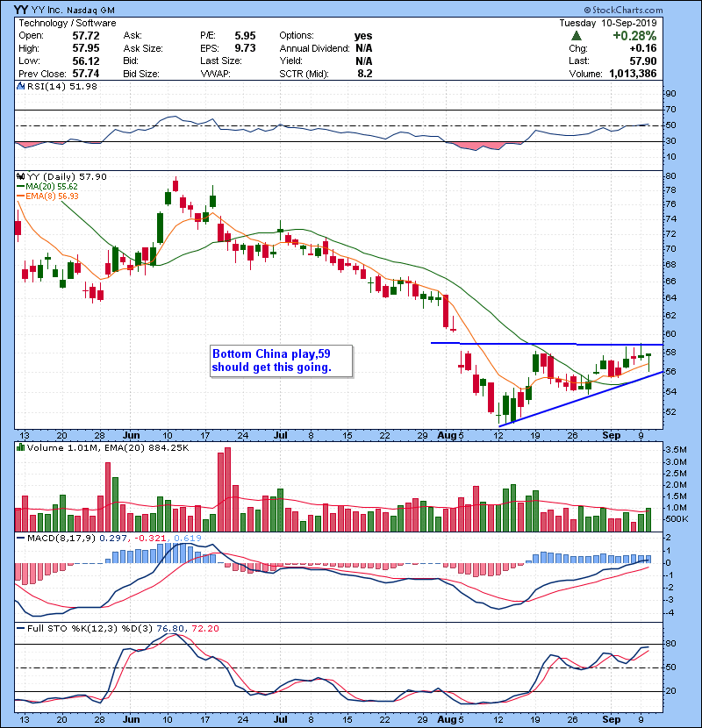The height and width of the screenshot is (728, 702).
Task: Click the stochastic %D value 72.20
Action: (204, 628)
